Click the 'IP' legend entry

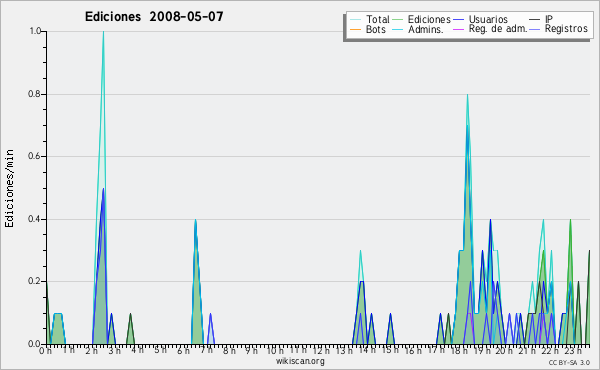click(541, 19)
